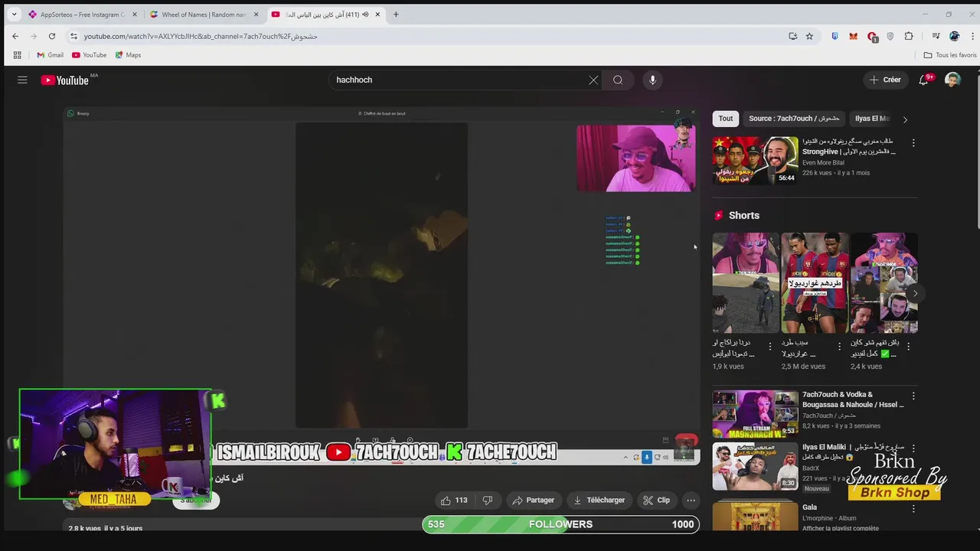Switch to the AppSorteos browser tab
The width and height of the screenshot is (980, 551).
point(83,15)
